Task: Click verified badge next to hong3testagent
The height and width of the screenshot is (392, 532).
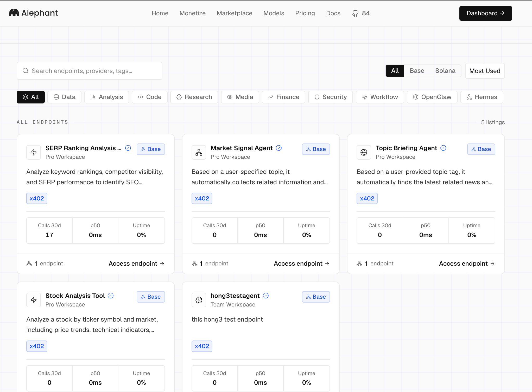Action: coord(266,296)
